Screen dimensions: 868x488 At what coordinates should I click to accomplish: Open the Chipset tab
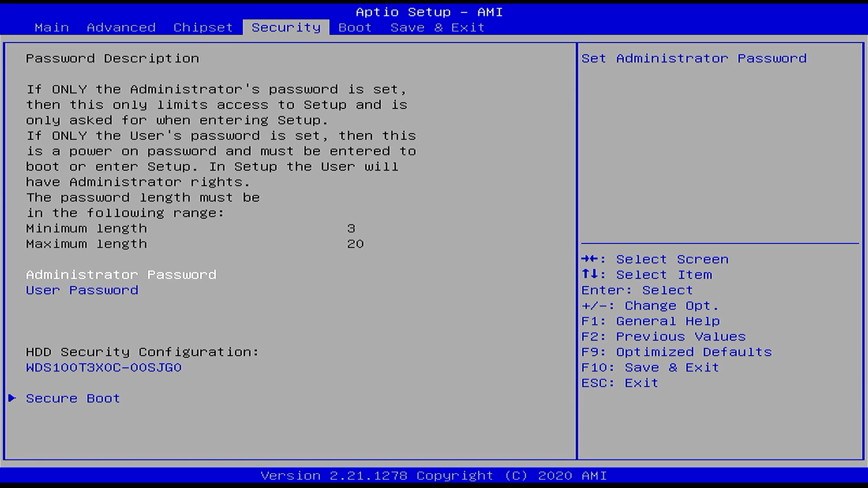(203, 28)
